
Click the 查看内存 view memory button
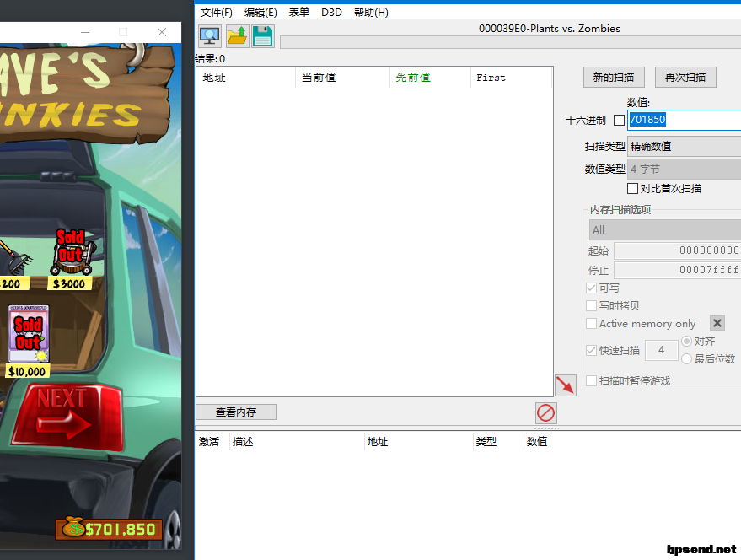coord(236,412)
